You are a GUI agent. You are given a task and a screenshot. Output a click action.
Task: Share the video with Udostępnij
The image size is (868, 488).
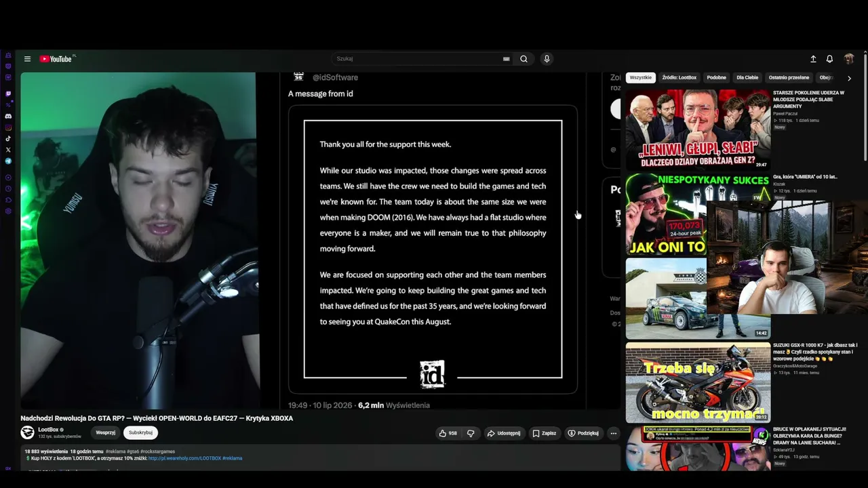pos(504,433)
